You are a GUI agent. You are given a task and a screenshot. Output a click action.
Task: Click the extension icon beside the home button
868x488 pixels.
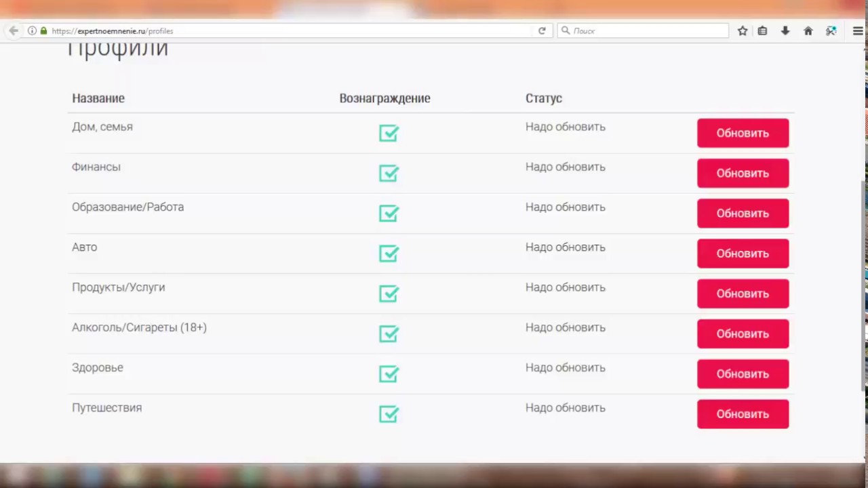[831, 30]
